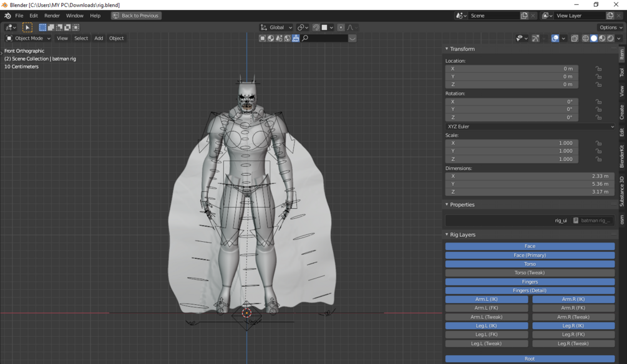Choose the intersect selection mode

[76, 27]
